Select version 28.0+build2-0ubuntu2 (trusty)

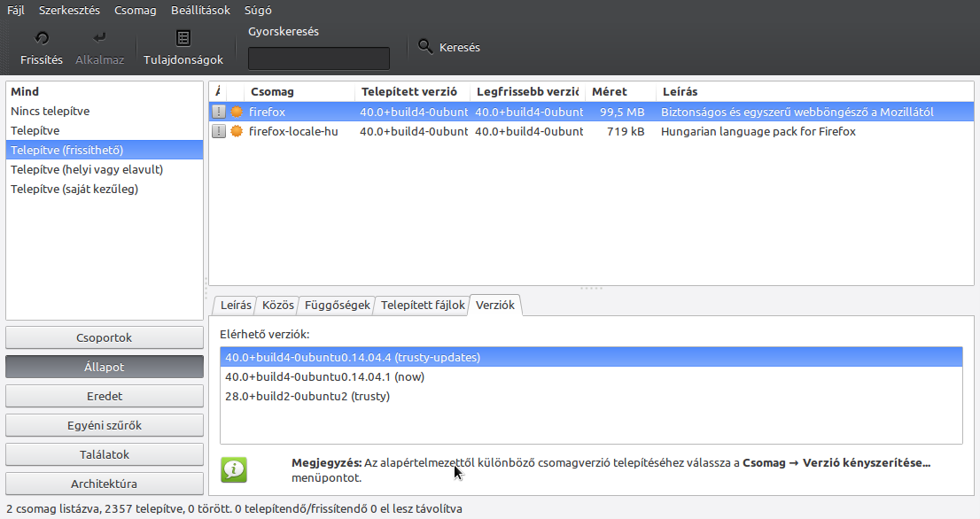coord(591,396)
